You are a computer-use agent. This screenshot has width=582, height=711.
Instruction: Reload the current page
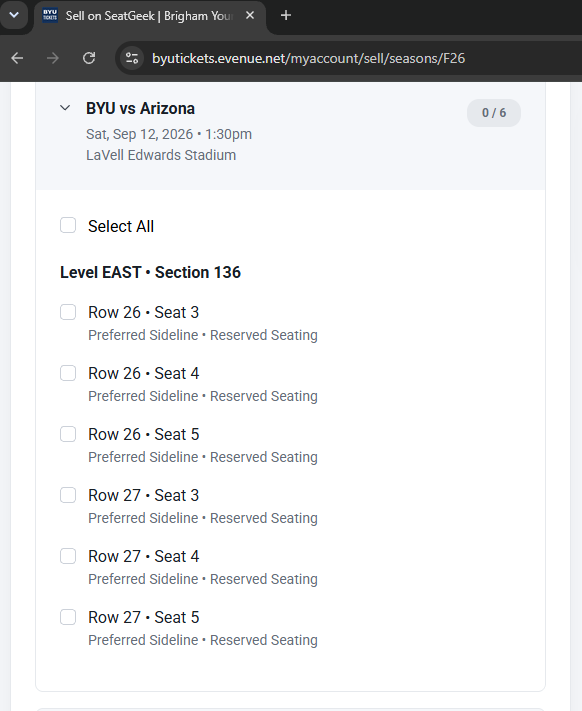click(x=89, y=58)
